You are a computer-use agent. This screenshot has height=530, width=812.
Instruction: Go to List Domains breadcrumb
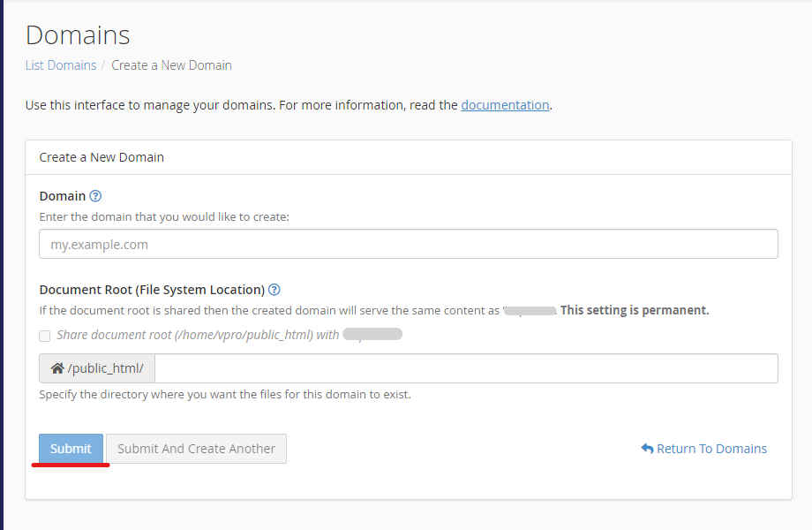click(61, 65)
